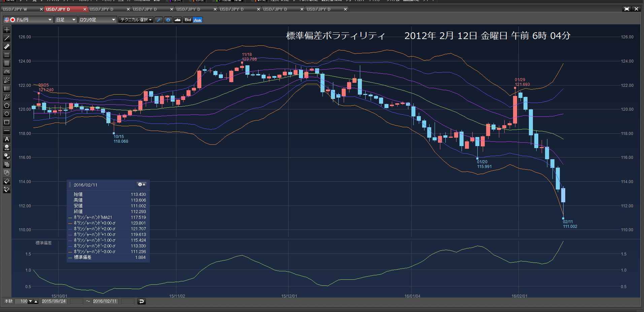Click the 01/29 121.693 peak label
Screen dimensions: 644x312
click(522, 82)
